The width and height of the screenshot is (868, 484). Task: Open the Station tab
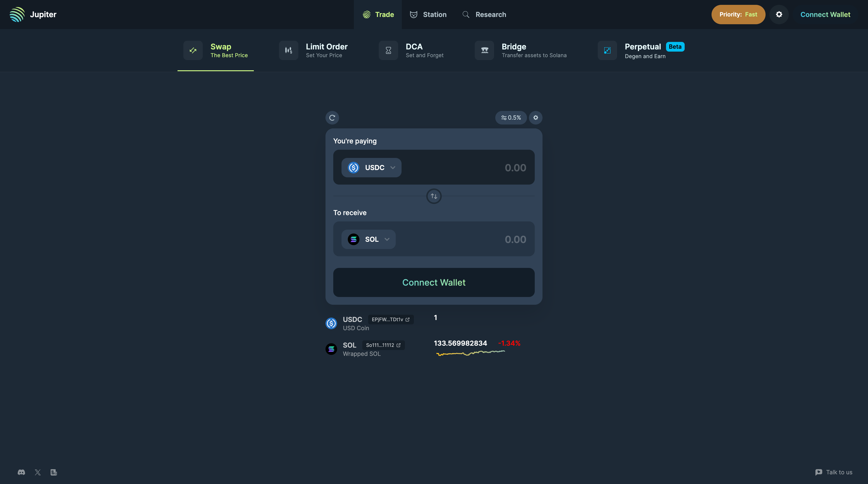coord(428,15)
